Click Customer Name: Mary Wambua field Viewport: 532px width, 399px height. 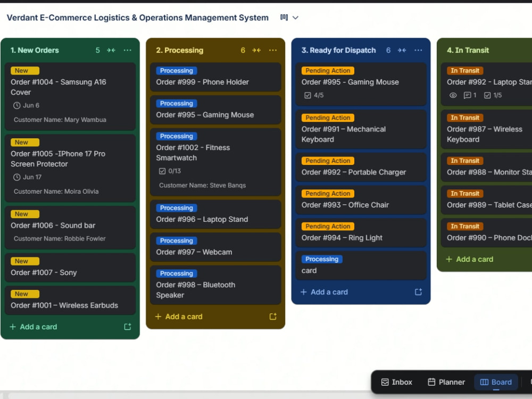(x=60, y=120)
